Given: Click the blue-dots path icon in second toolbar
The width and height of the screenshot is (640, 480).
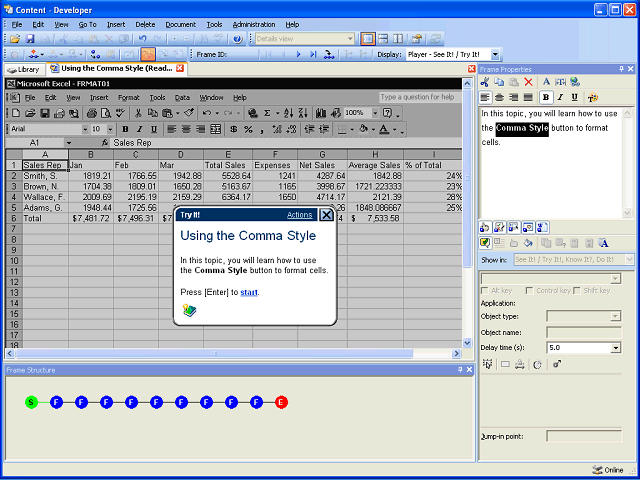Looking at the screenshot, I should 95,54.
